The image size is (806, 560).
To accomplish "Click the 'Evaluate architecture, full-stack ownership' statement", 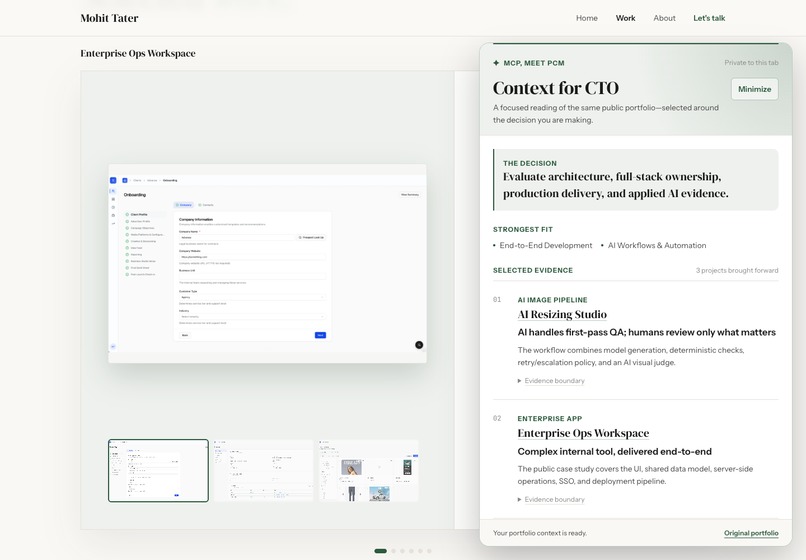I will (615, 185).
